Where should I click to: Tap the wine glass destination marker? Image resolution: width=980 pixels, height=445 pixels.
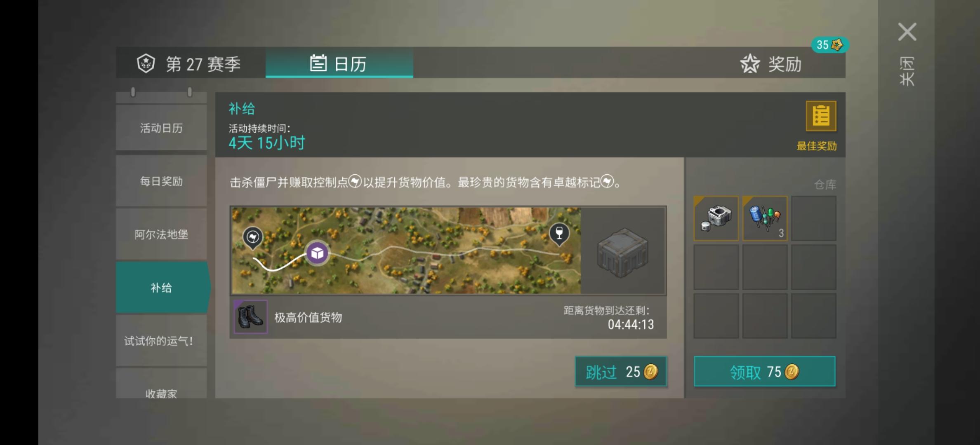click(559, 234)
